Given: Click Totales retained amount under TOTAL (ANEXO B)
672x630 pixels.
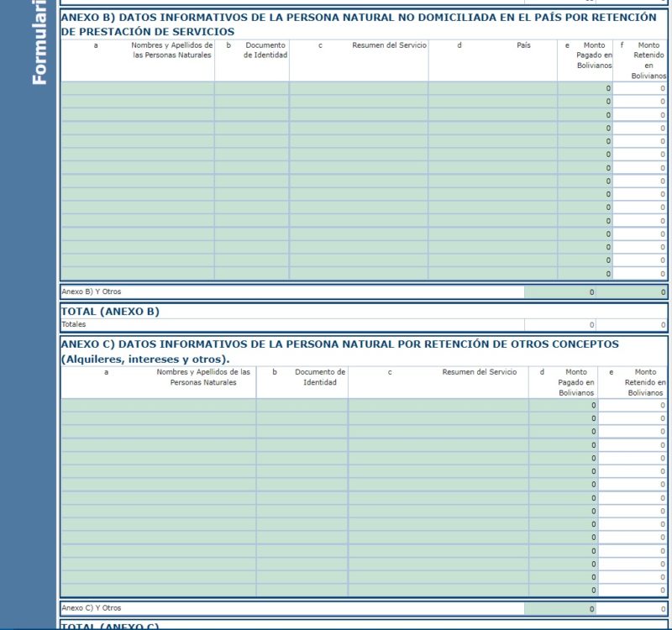Looking at the screenshot, I should 632,324.
